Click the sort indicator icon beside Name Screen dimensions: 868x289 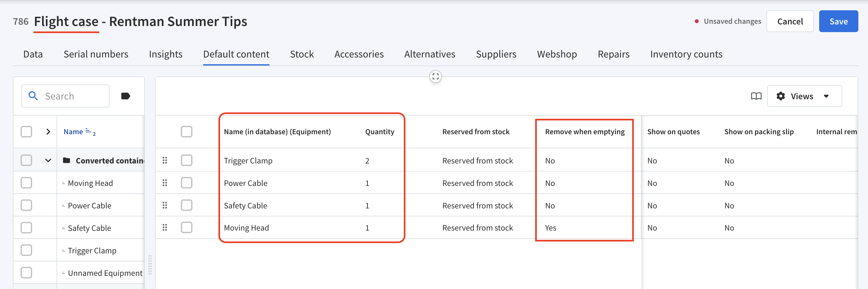(x=91, y=132)
